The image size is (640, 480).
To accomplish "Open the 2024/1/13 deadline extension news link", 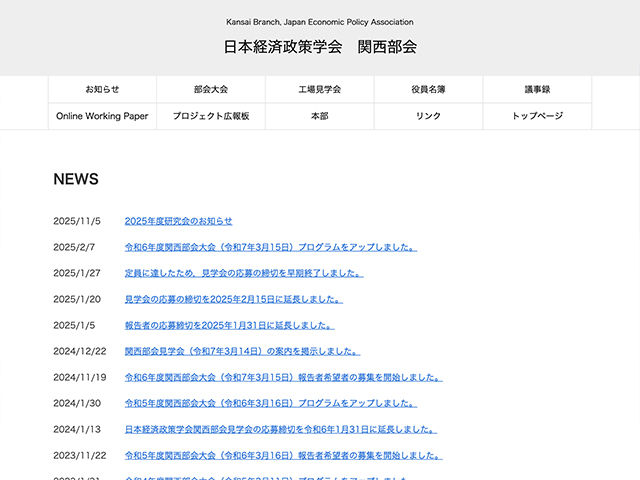I will (280, 429).
